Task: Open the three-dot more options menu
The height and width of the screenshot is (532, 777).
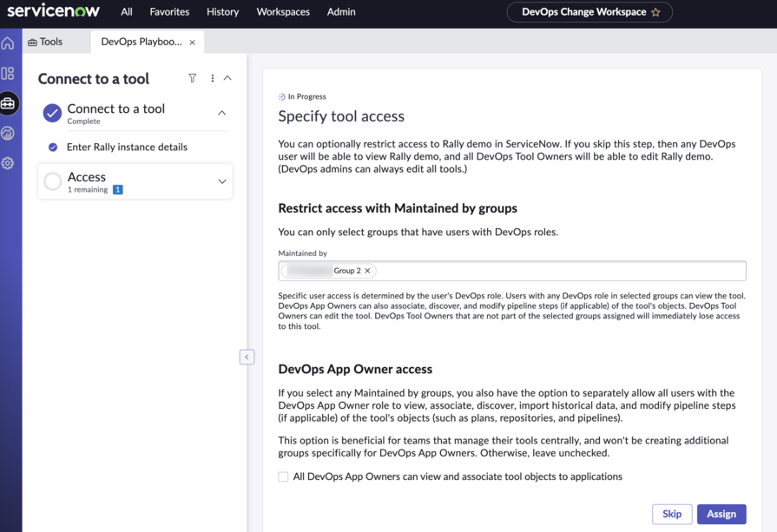Action: click(x=212, y=78)
